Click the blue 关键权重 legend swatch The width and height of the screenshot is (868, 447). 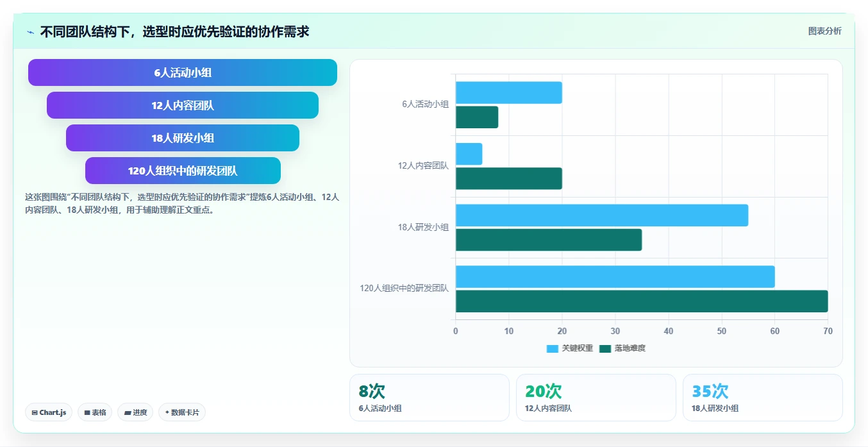pyautogui.click(x=553, y=348)
